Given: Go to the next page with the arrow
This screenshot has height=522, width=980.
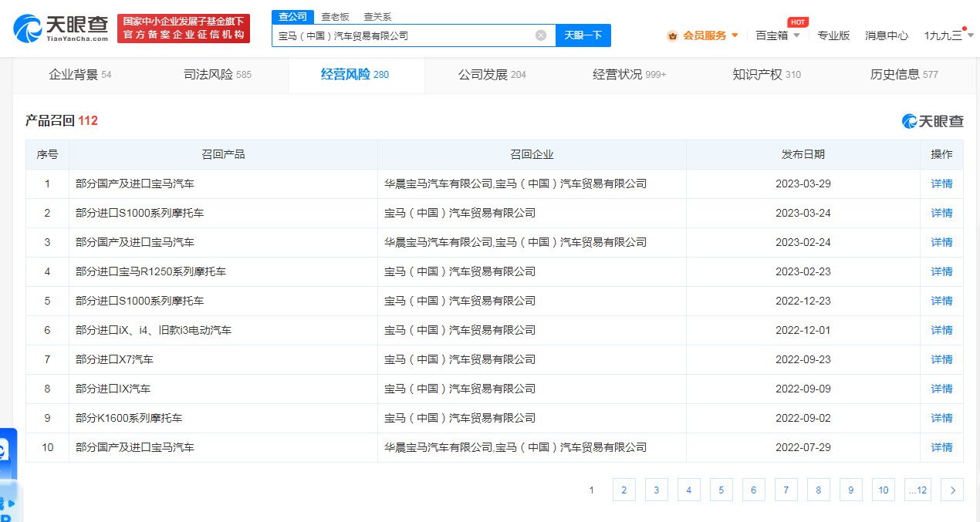Looking at the screenshot, I should (x=953, y=490).
